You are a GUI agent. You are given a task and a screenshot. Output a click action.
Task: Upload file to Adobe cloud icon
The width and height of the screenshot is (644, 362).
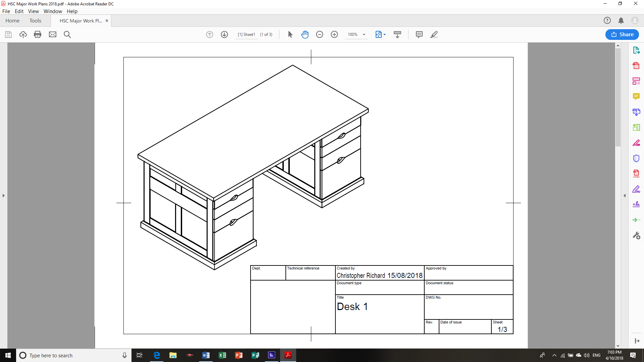[23, 35]
